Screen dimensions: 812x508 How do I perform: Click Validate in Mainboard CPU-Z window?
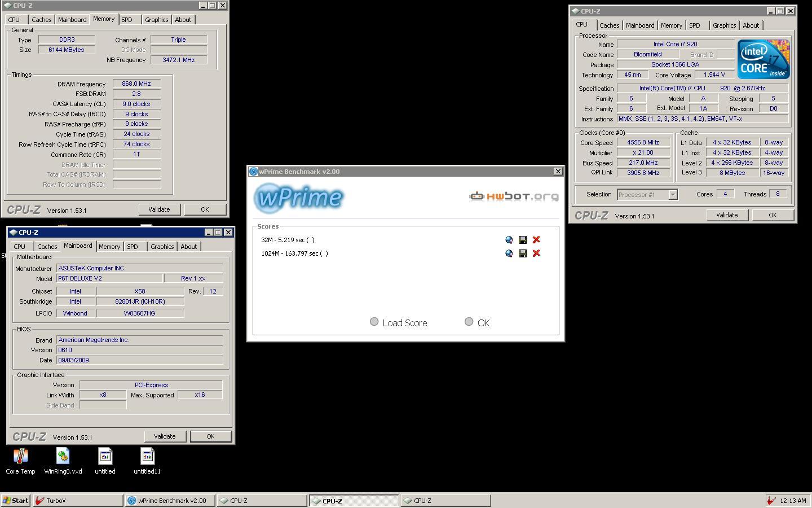tap(165, 436)
